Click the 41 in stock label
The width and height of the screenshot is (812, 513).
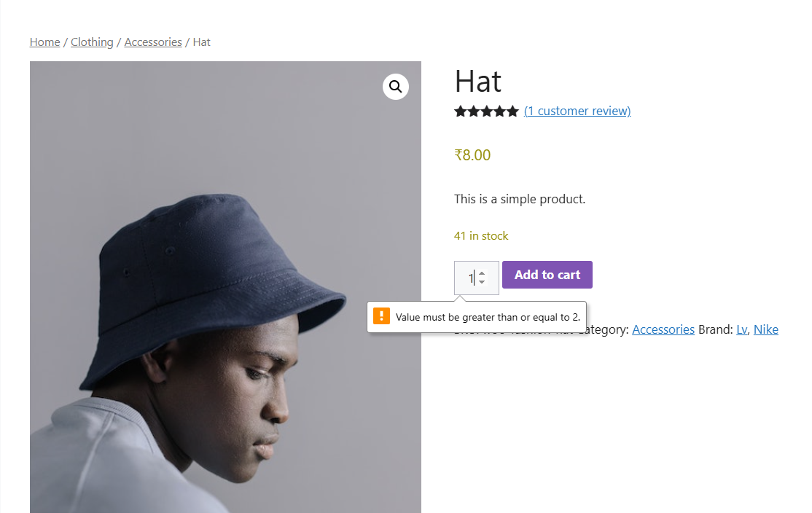481,236
